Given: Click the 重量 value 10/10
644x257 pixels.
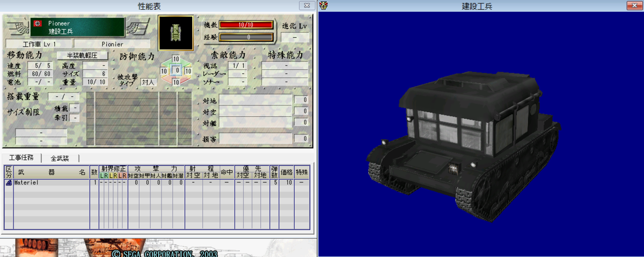Looking at the screenshot, I should [96, 82].
